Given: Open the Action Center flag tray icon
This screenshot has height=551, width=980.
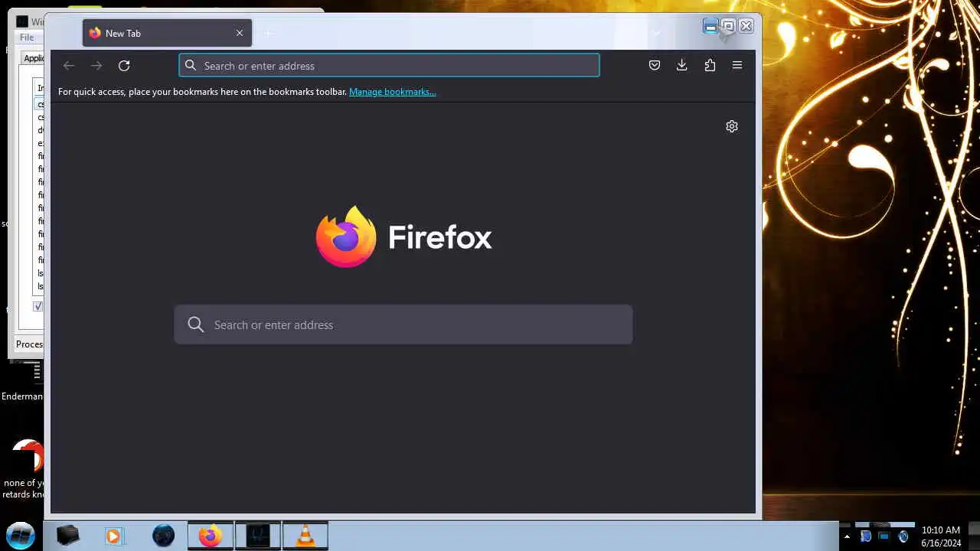Looking at the screenshot, I should (x=865, y=536).
